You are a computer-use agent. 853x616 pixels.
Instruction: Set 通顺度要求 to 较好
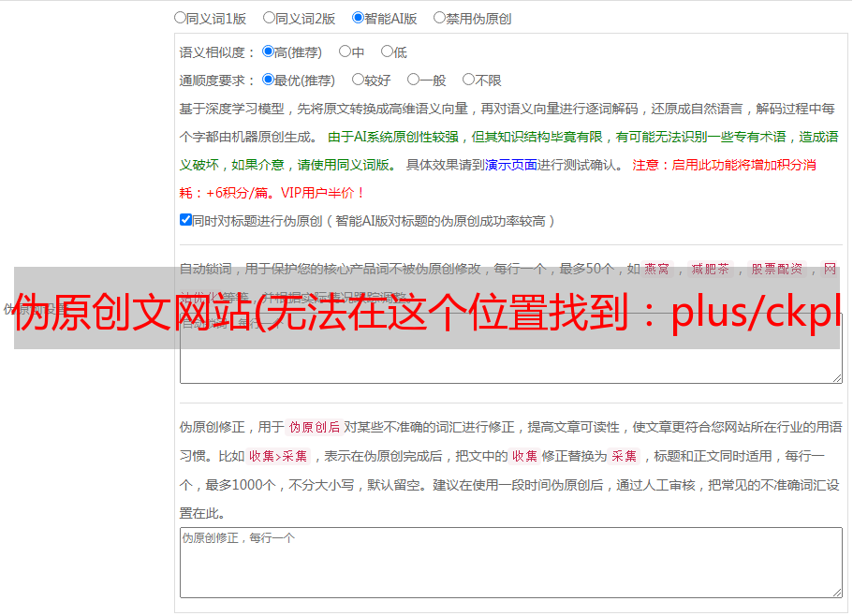[x=358, y=80]
